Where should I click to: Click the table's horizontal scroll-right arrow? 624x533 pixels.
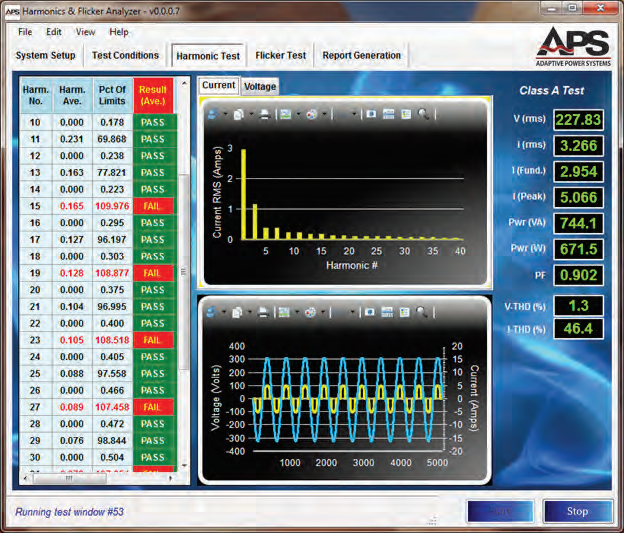[x=170, y=478]
